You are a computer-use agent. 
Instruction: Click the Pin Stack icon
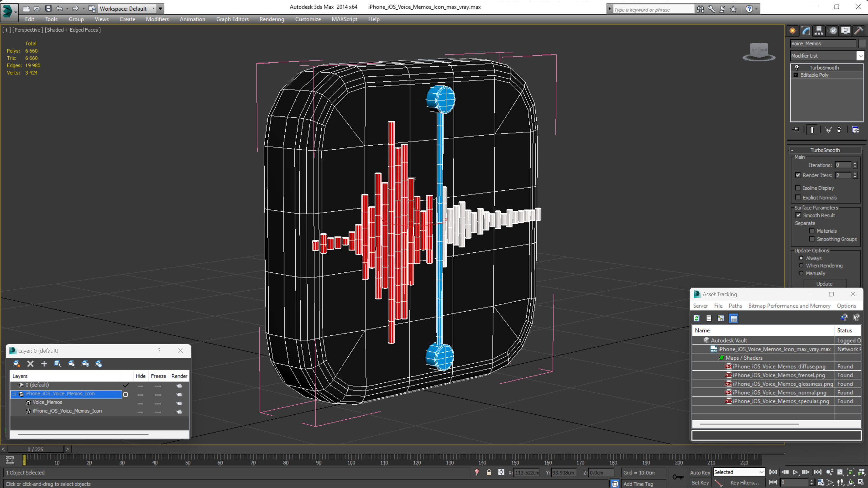tap(796, 130)
